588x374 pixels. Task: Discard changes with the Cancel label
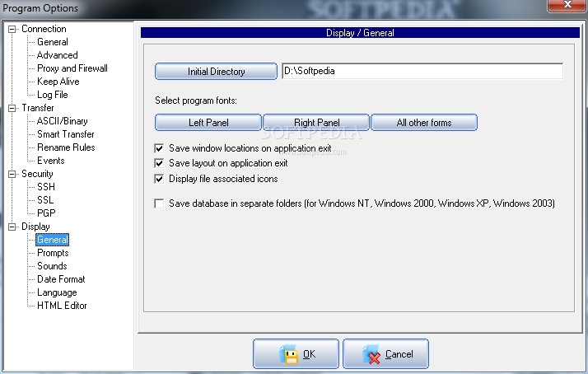399,354
